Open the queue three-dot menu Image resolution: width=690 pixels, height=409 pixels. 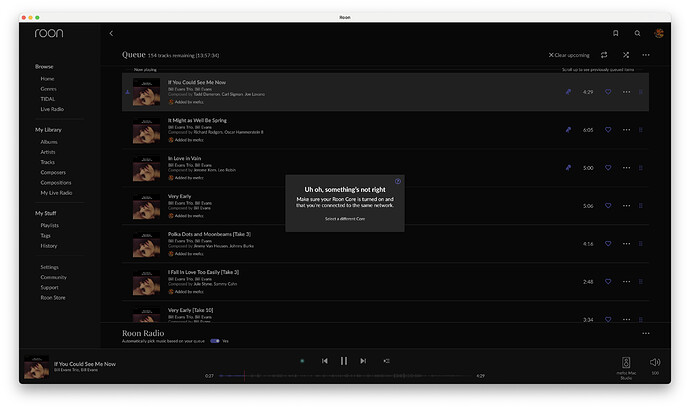pyautogui.click(x=646, y=55)
